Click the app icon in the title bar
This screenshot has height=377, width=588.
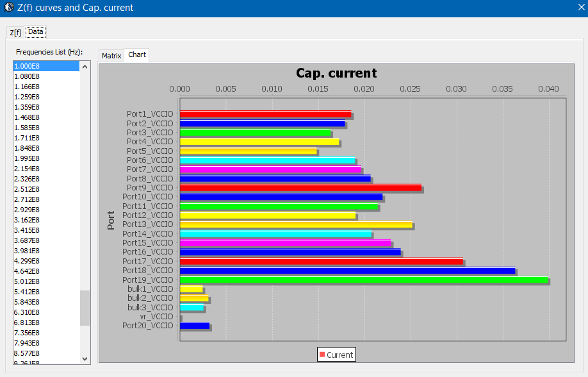click(x=8, y=8)
